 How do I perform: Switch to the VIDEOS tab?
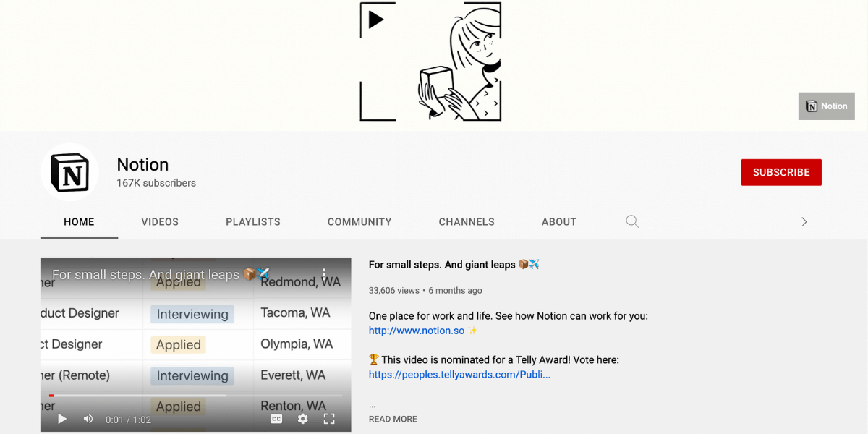(x=160, y=221)
